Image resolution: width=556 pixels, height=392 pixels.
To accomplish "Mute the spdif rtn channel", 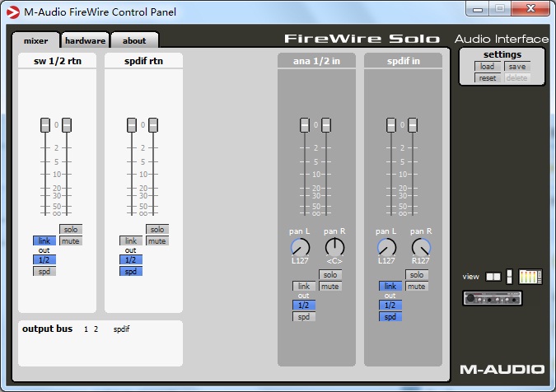I will click(x=157, y=240).
